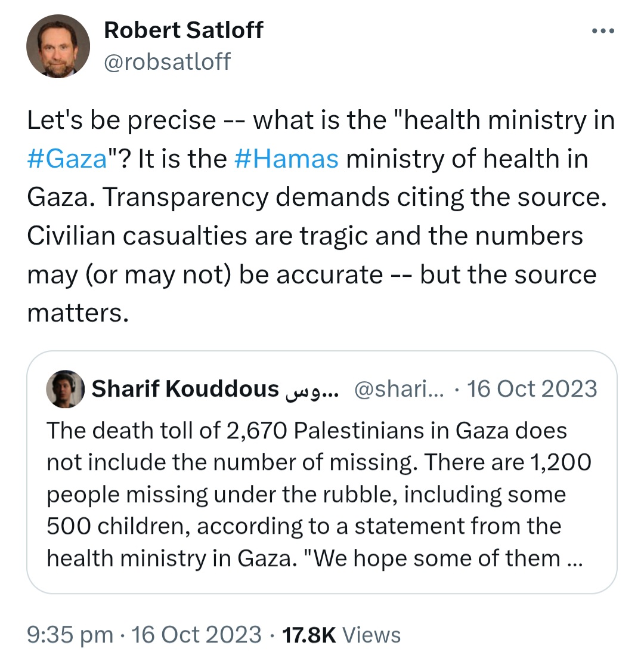View the 17.8K Views count
The image size is (644, 658).
[341, 634]
